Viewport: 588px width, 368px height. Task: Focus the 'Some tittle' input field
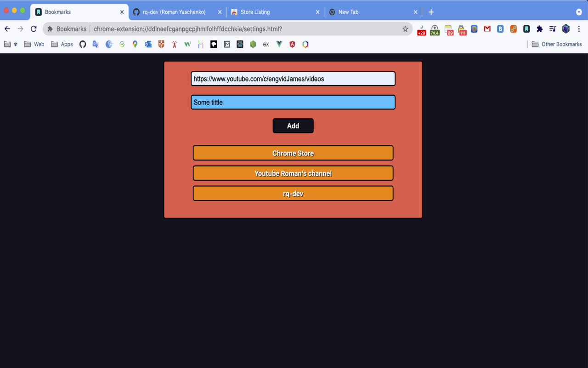click(x=293, y=102)
